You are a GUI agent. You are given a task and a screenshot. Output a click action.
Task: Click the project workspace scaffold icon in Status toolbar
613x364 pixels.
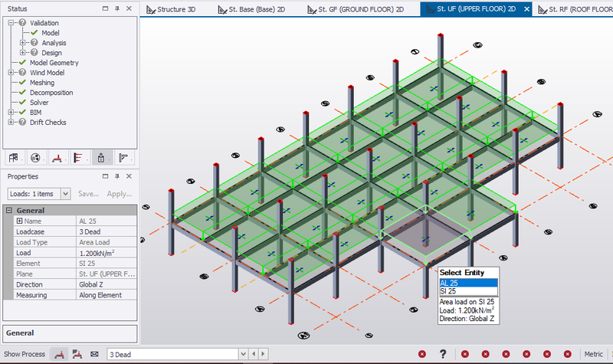click(13, 158)
